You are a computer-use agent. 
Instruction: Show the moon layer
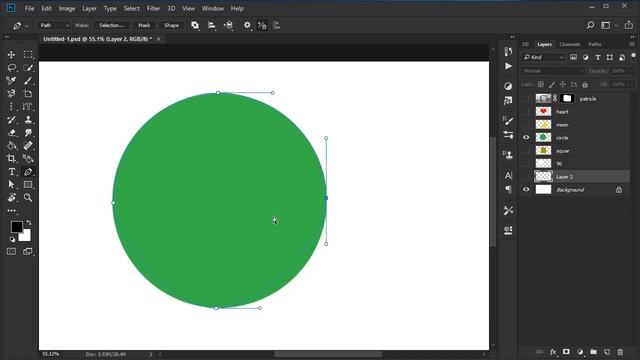pos(526,124)
